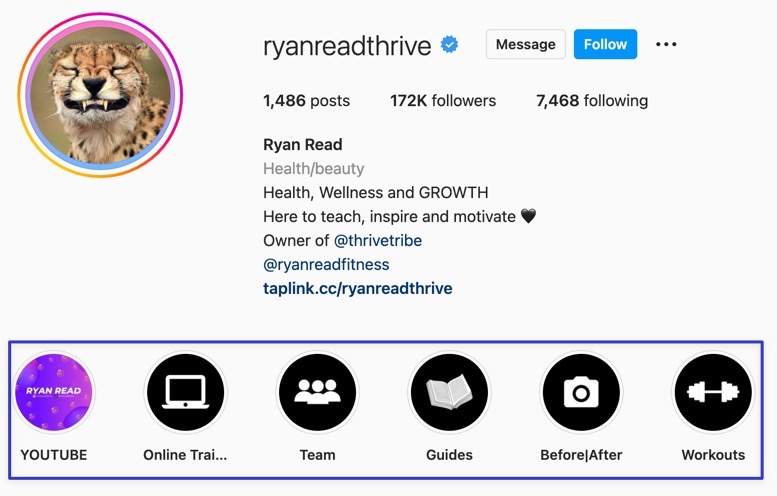Click the Ryan Read display name

[303, 145]
